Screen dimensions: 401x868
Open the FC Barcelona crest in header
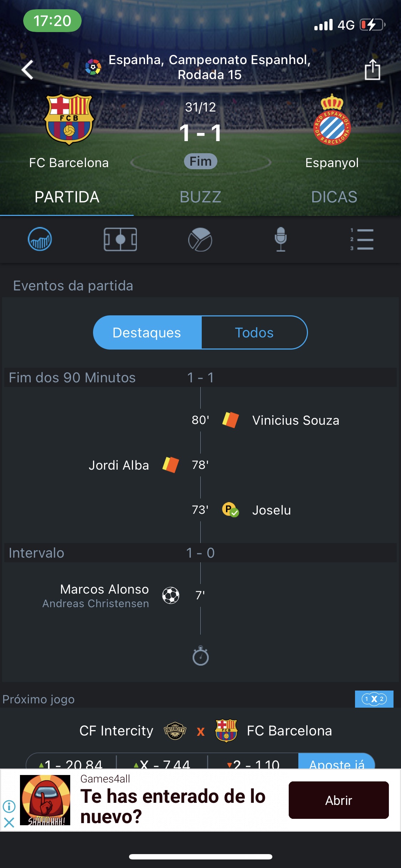[69, 119]
